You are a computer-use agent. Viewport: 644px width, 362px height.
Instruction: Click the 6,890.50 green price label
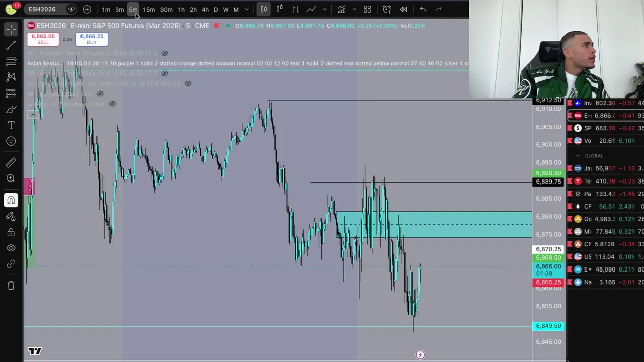[x=548, y=173]
